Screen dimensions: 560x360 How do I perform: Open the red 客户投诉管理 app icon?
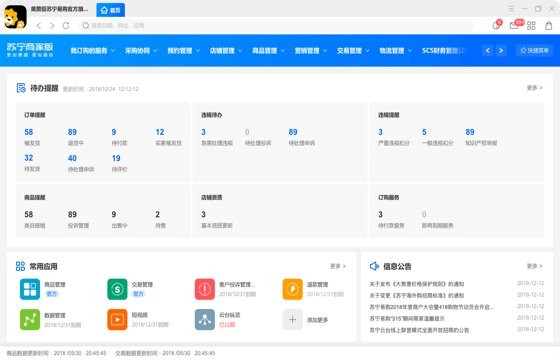(205, 289)
